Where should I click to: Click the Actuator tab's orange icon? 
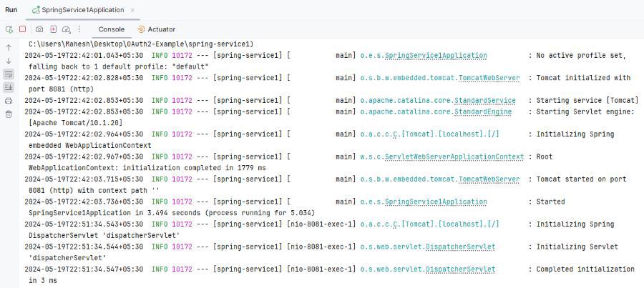pyautogui.click(x=141, y=29)
